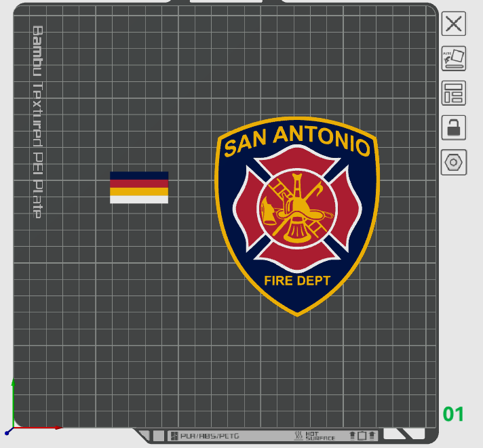
Task: Select the striped color swatch block model
Action: [139, 187]
